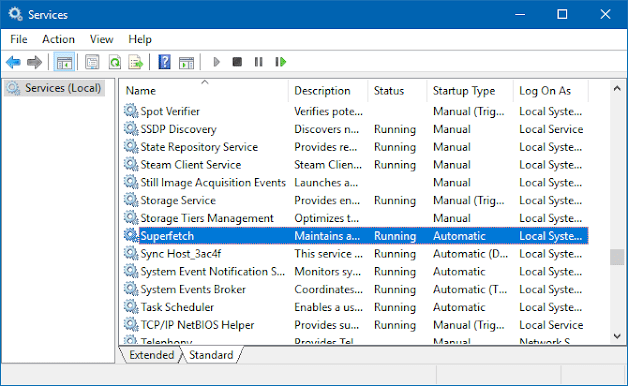The height and width of the screenshot is (386, 628).
Task: Sort by the Startup Type column header
Action: click(470, 91)
